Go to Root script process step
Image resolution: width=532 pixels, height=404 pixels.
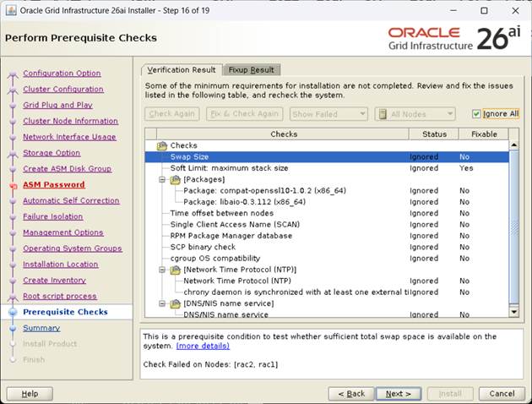point(60,297)
